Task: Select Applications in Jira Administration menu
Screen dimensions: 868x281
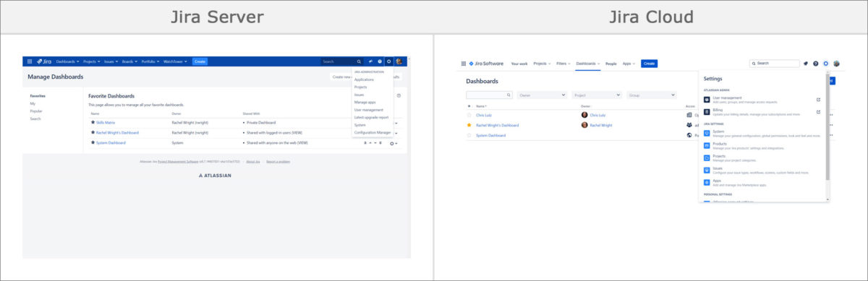Action: tap(364, 79)
